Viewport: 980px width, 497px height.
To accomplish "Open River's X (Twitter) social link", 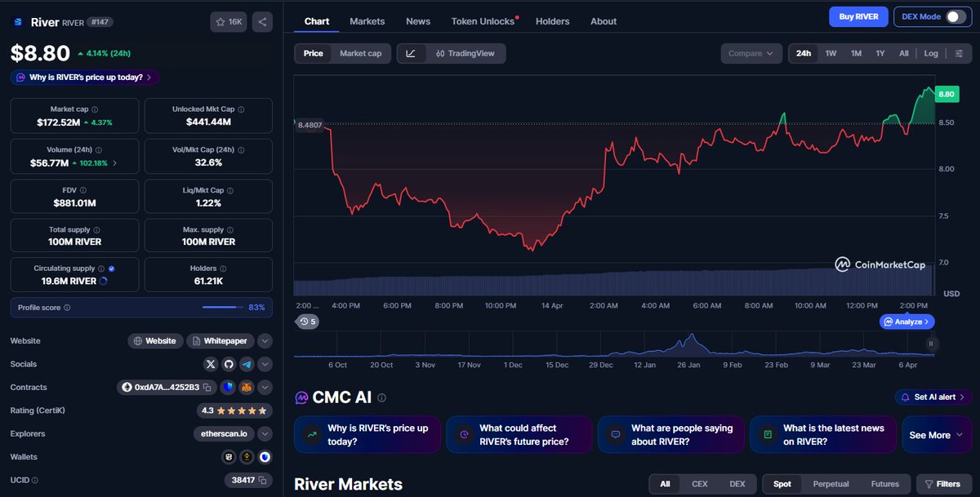I will [211, 364].
